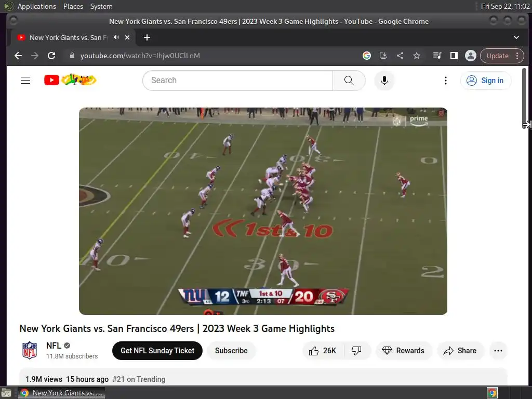The image size is (532, 399).
Task: Click the YouTube logo
Action: coord(70,80)
